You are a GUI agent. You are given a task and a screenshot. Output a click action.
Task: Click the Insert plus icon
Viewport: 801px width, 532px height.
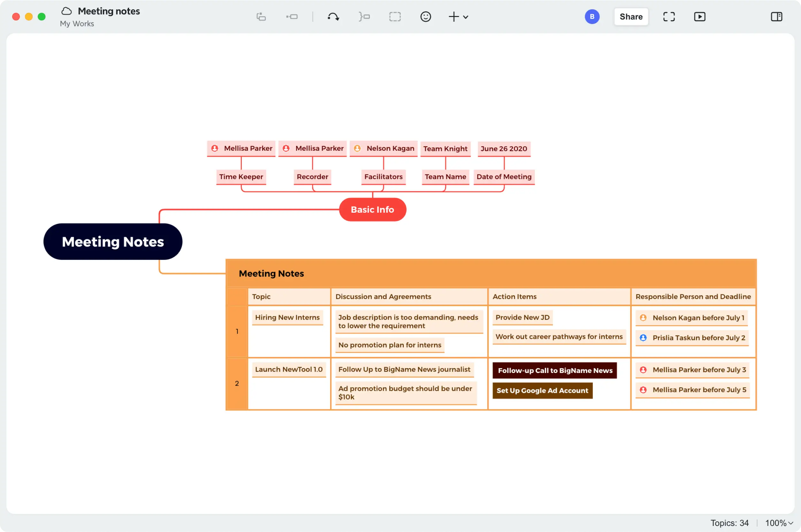click(x=454, y=17)
